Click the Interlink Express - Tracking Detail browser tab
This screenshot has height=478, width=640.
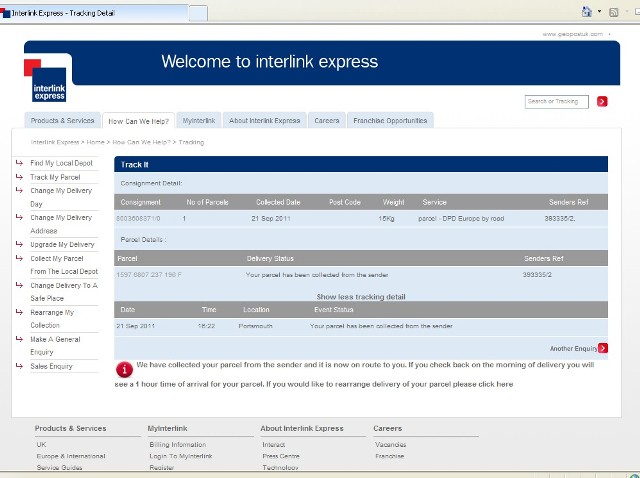coord(94,13)
